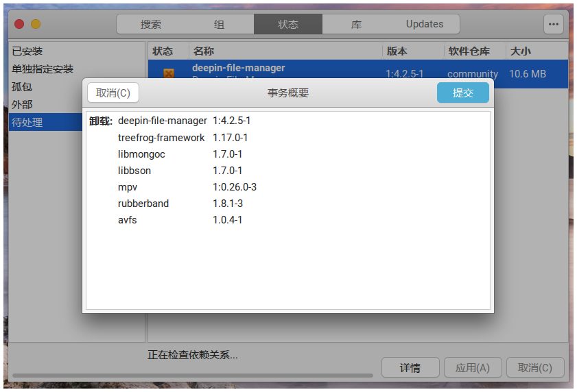Open the three-dots menu button
The height and width of the screenshot is (392, 577).
[x=554, y=24]
